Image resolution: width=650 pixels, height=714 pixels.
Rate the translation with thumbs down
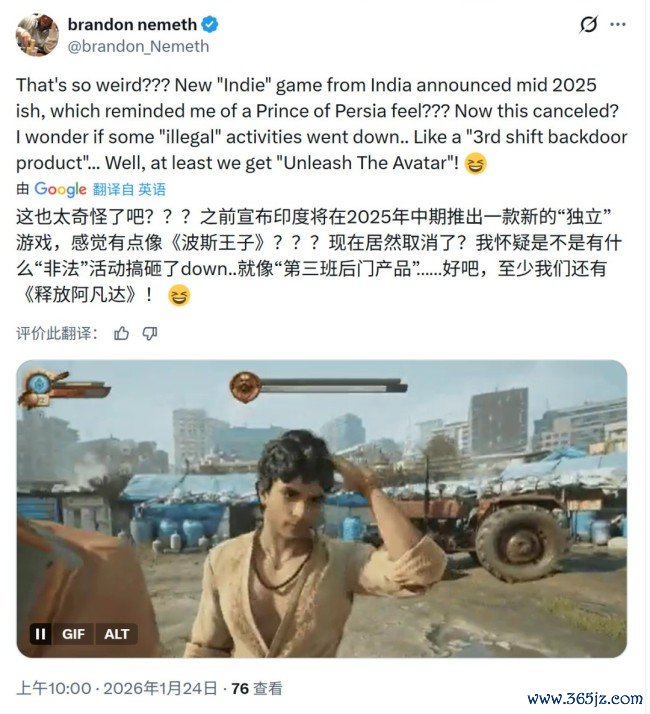(150, 334)
